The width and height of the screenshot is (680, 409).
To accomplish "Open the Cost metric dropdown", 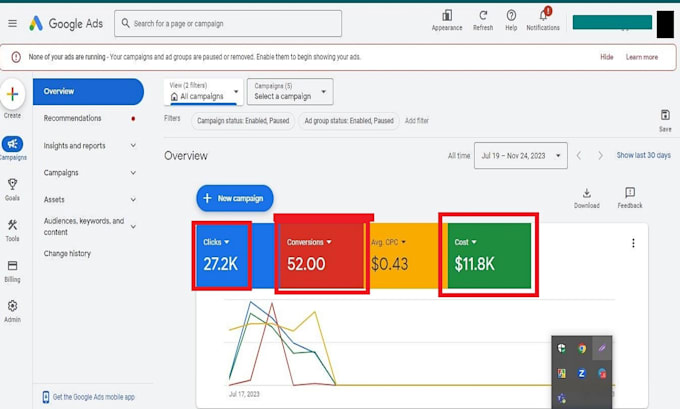I will click(465, 242).
